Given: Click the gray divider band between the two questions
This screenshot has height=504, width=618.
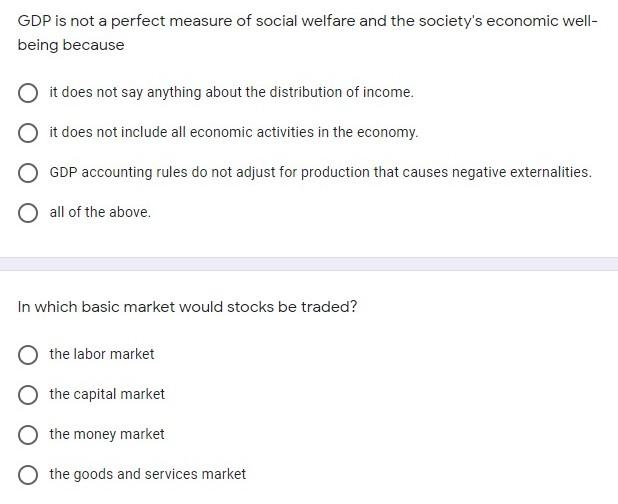Looking at the screenshot, I should (x=309, y=264).
